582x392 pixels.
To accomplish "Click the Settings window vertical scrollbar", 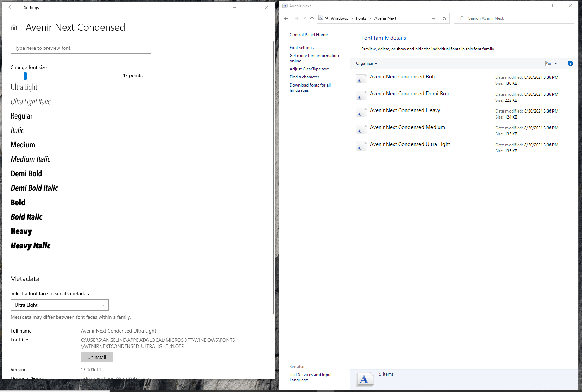I will (274, 178).
